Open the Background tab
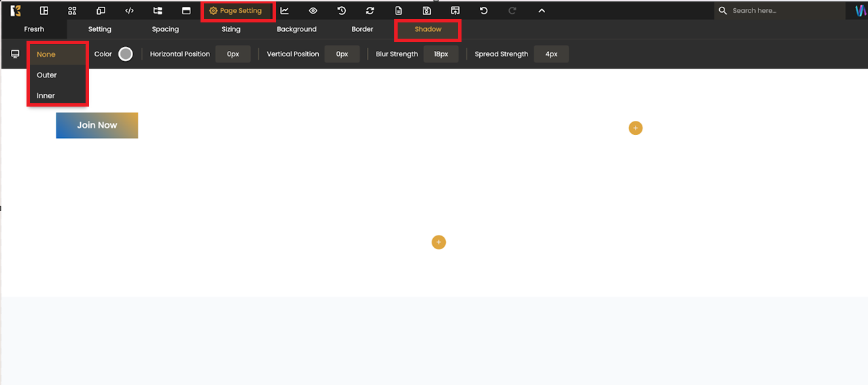 (x=296, y=29)
